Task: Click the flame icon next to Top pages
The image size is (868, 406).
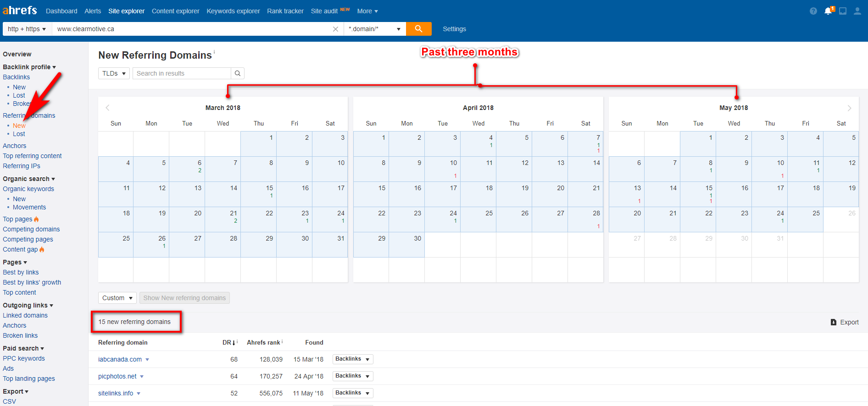Action: coord(36,219)
